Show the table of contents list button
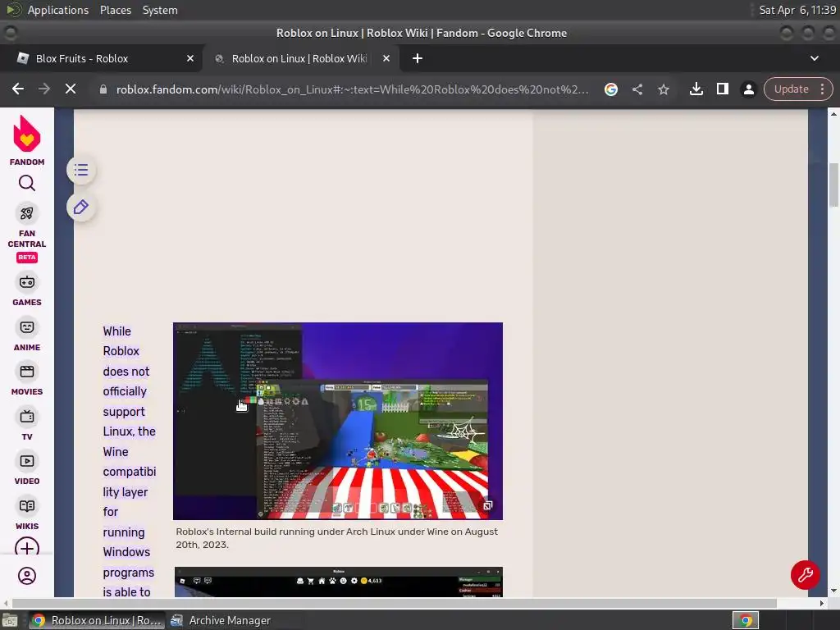840x630 pixels. (81, 171)
